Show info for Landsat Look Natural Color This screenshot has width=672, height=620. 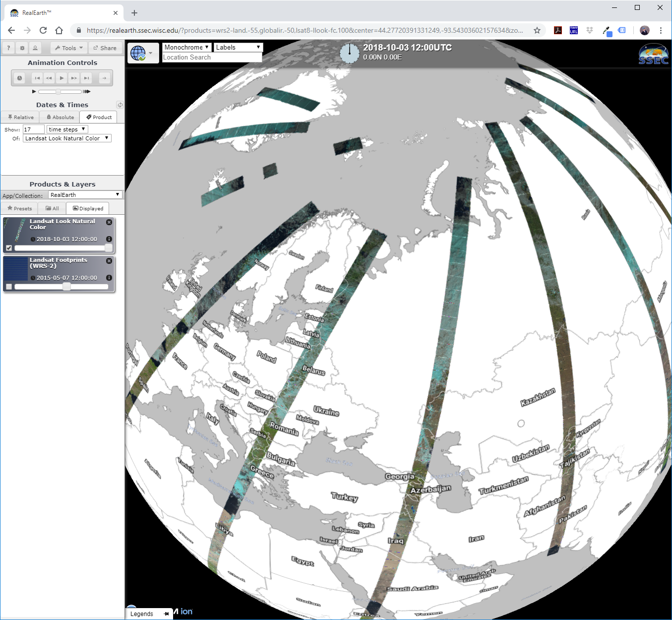109,239
